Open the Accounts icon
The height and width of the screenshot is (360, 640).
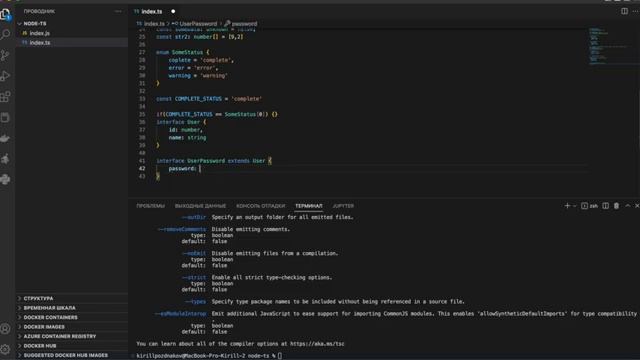tap(5, 329)
